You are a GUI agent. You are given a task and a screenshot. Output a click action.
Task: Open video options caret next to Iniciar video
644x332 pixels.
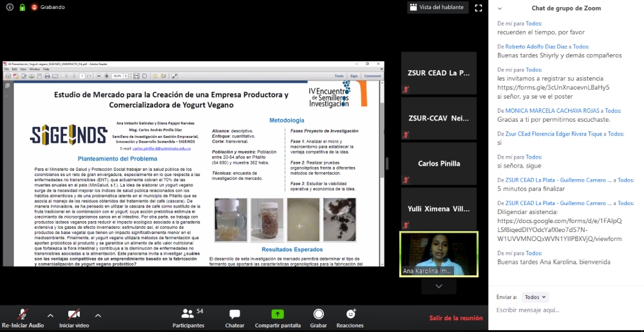98,316
